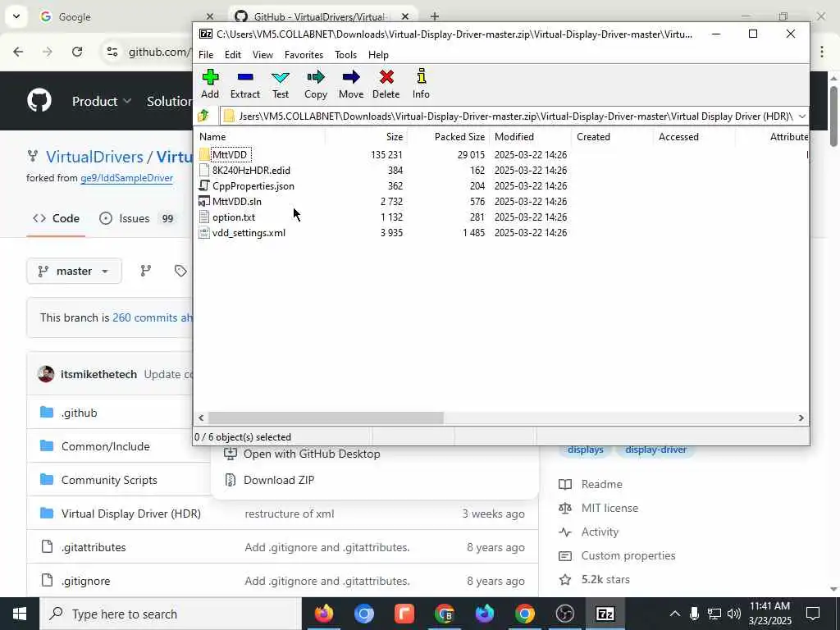
Task: Sort by the Size column header
Action: (x=367, y=137)
